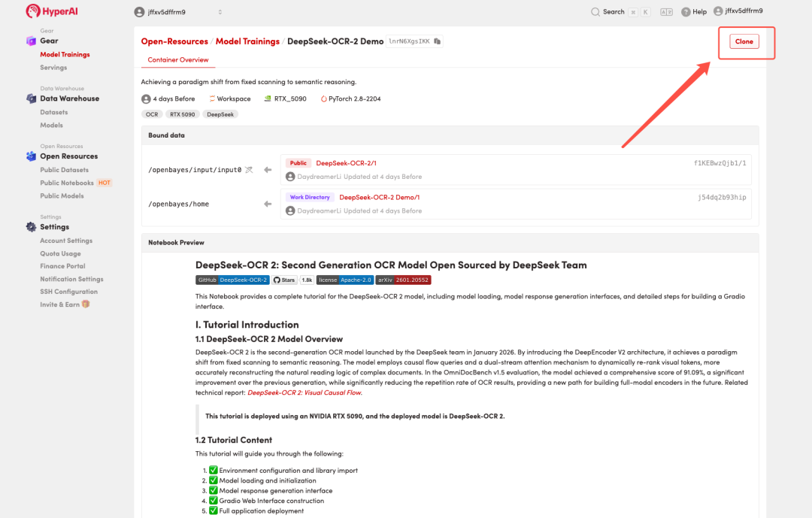This screenshot has width=812, height=518.
Task: Open the DeepSeek-OCR 2: Visual Causal Flow report
Action: (304, 392)
